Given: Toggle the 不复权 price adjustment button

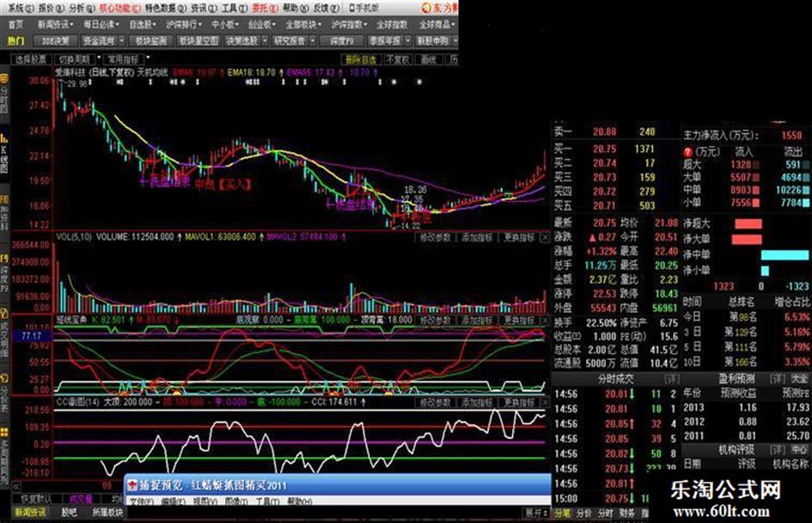Looking at the screenshot, I should coord(398,60).
